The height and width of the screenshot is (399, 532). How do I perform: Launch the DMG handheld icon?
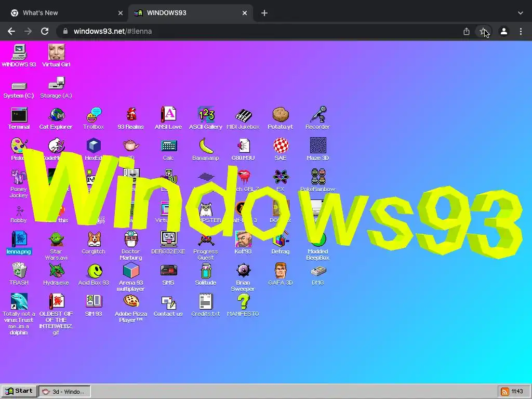pos(318,275)
